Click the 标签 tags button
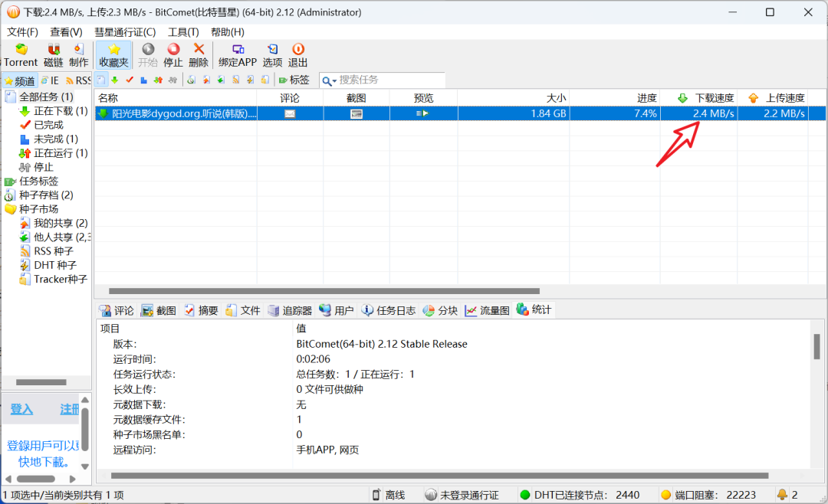828x504 pixels. pyautogui.click(x=294, y=80)
